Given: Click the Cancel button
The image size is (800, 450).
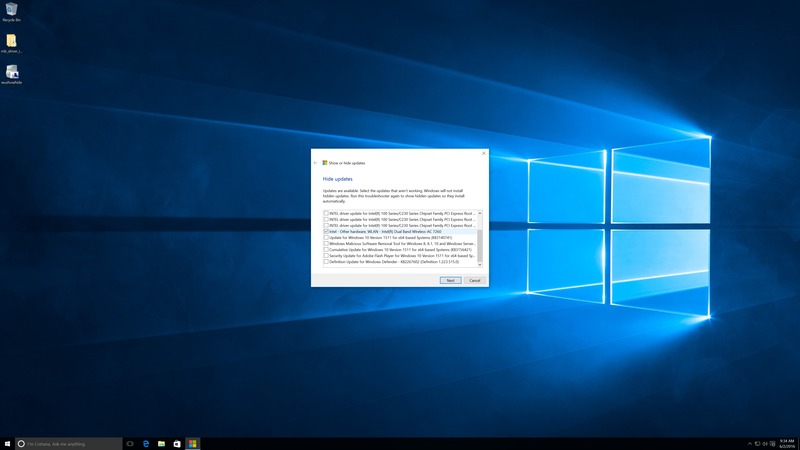Looking at the screenshot, I should tap(475, 280).
